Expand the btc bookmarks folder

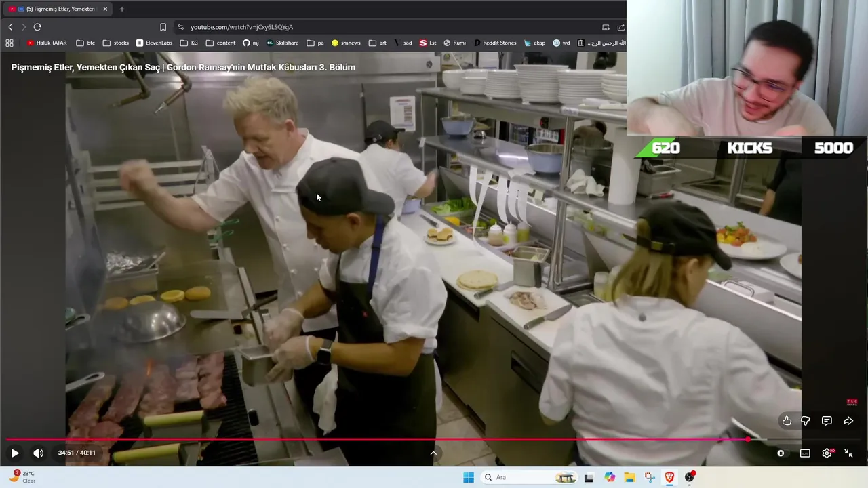[x=86, y=43]
